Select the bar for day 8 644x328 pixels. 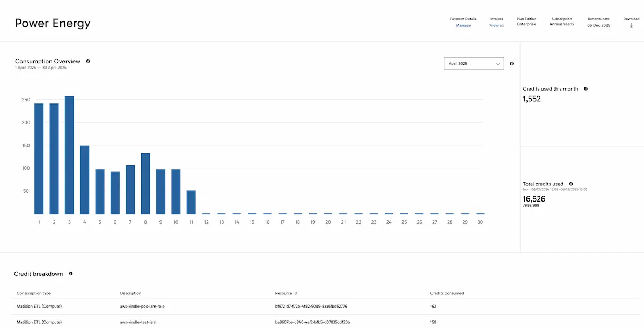click(145, 183)
